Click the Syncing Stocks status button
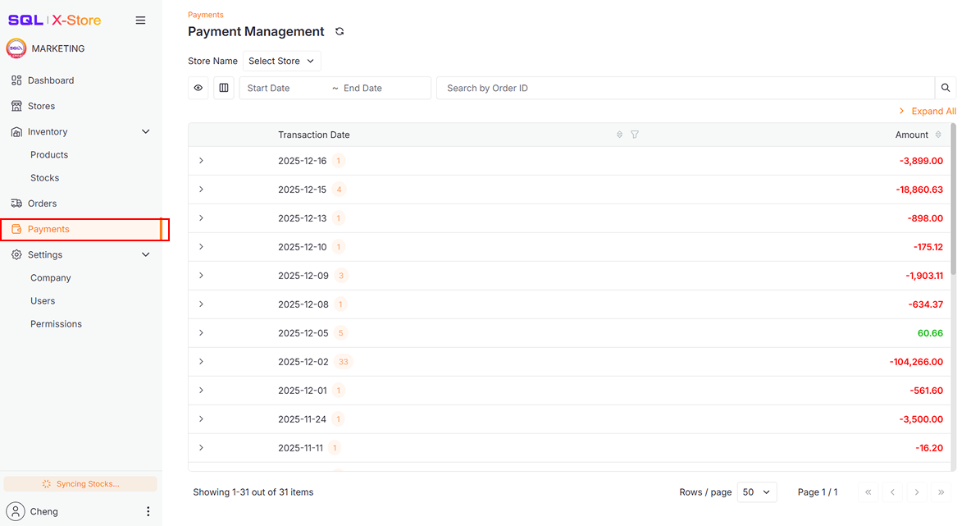 click(80, 483)
